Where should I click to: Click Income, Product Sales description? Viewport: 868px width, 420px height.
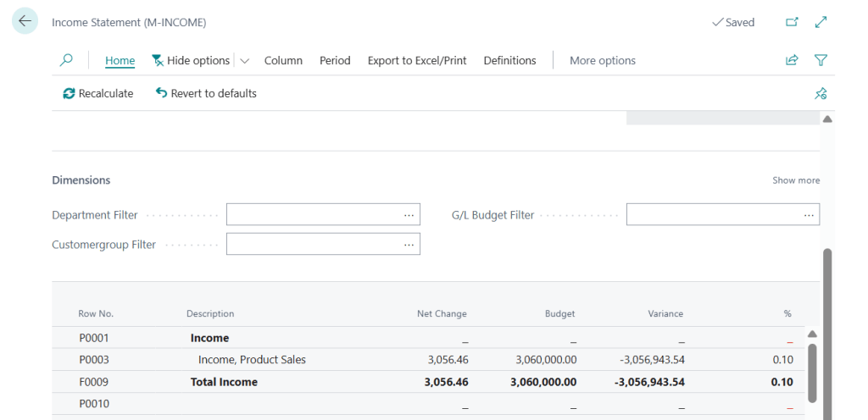tap(252, 360)
